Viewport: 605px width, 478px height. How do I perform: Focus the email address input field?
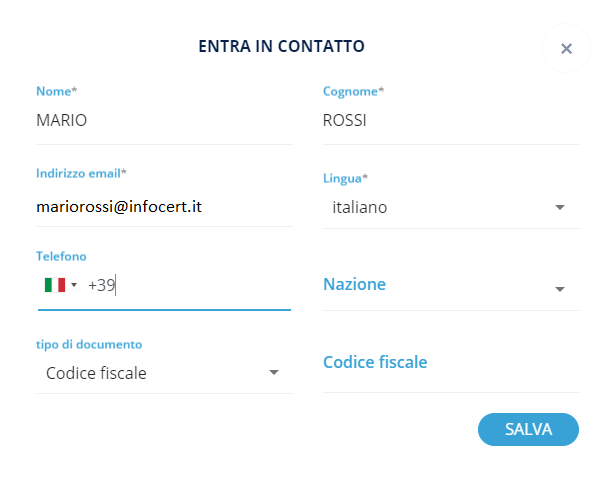pos(164,207)
